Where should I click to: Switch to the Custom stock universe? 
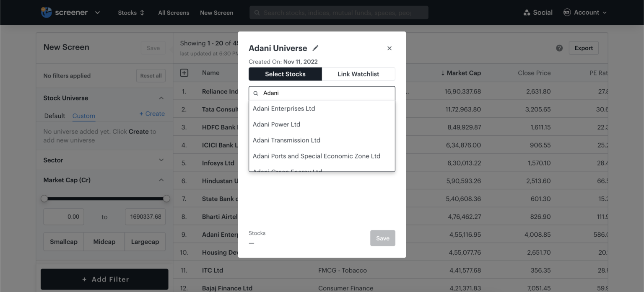point(83,116)
